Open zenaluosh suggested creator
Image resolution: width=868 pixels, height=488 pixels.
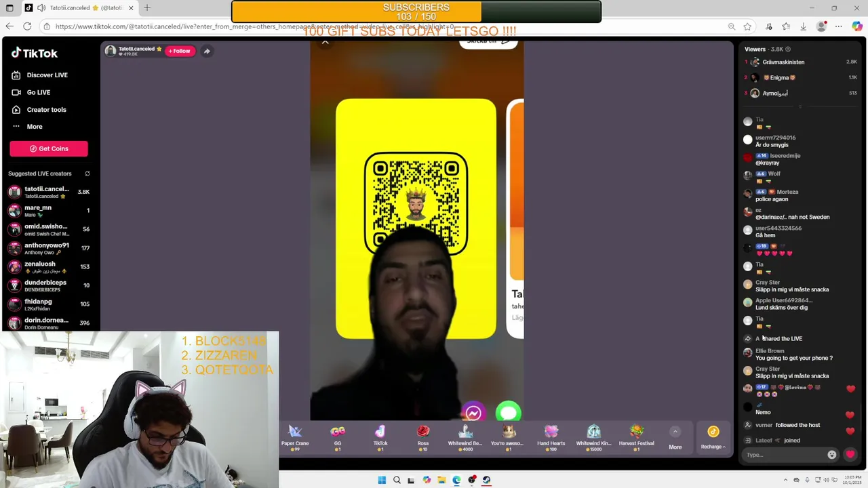coord(49,267)
